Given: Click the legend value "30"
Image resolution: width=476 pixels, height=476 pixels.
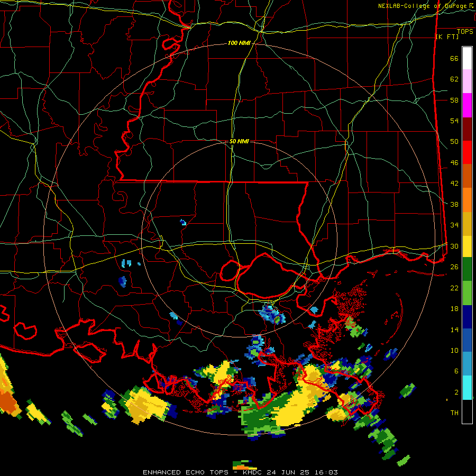Looking at the screenshot, I should pyautogui.click(x=454, y=246).
